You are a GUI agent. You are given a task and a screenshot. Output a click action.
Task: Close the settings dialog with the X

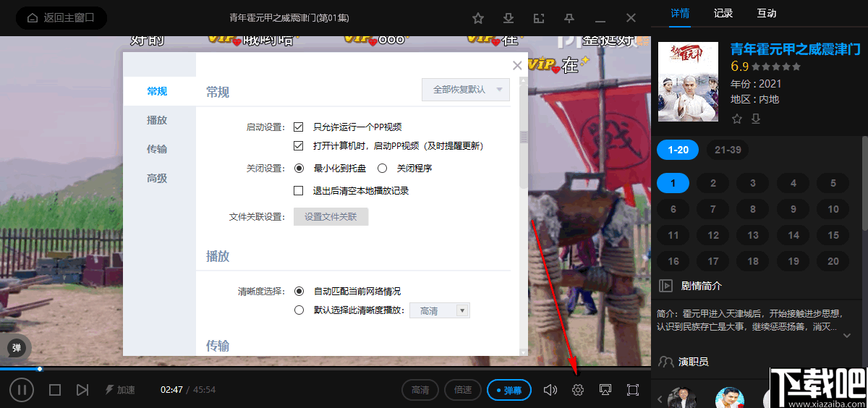517,65
